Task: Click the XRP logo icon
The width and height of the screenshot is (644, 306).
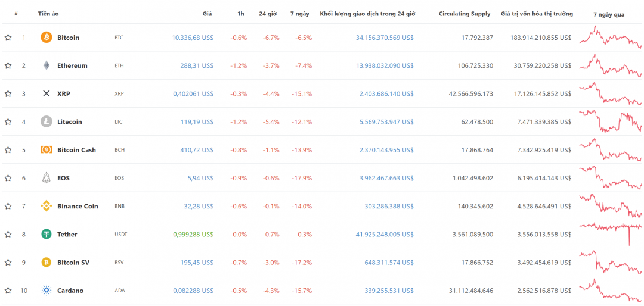Action: click(x=47, y=93)
